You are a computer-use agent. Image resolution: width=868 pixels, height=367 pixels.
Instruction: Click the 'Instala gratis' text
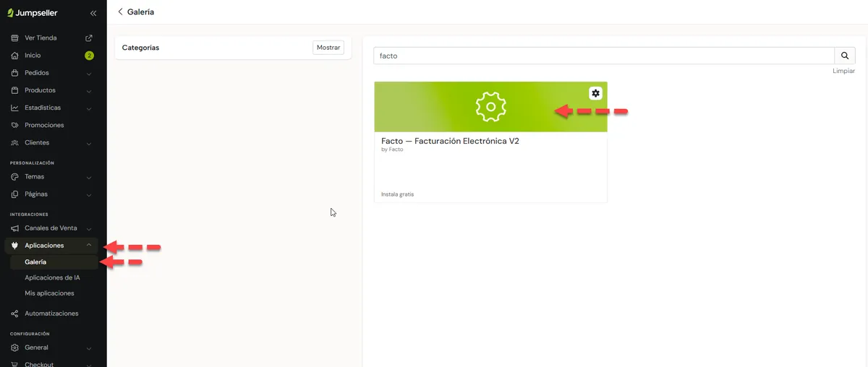(398, 194)
